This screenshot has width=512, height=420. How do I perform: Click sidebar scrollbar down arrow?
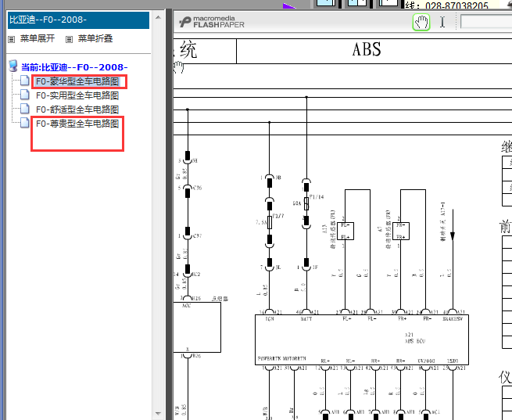[159, 414]
